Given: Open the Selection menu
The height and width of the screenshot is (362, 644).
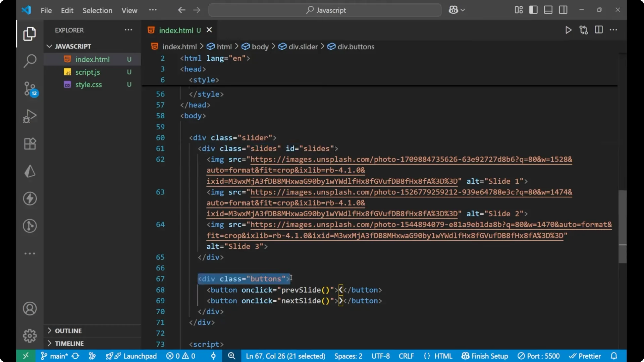Looking at the screenshot, I should pyautogui.click(x=97, y=10).
